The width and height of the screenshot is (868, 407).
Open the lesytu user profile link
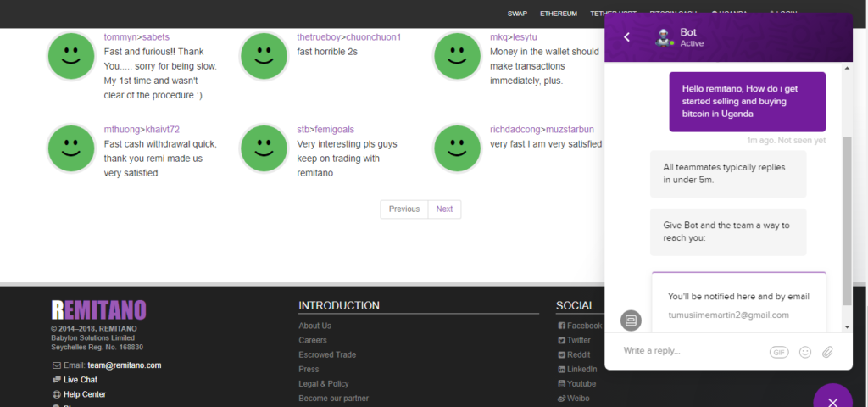click(x=525, y=37)
